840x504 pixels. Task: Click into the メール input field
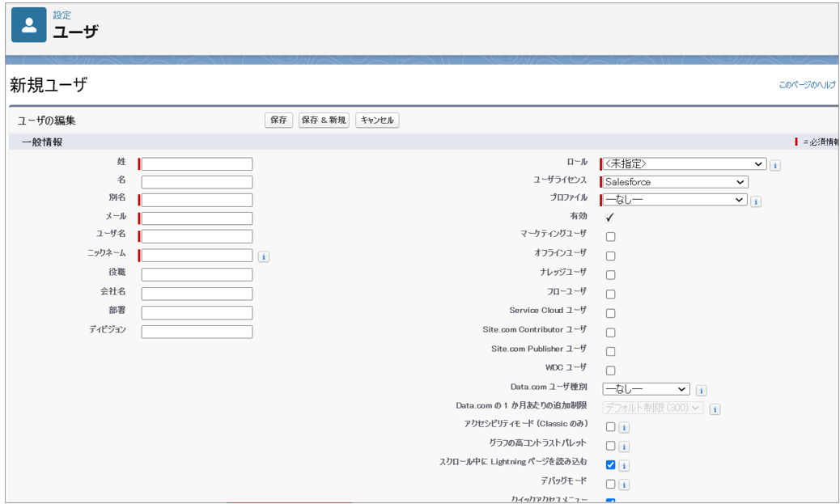click(197, 218)
